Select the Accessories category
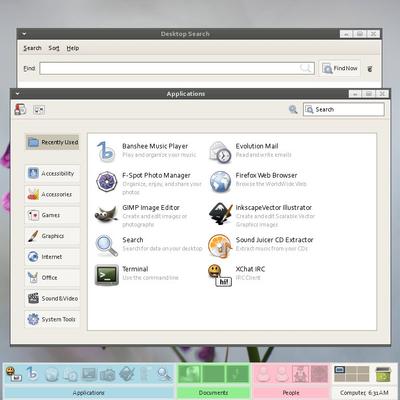400x400 pixels. tap(52, 194)
